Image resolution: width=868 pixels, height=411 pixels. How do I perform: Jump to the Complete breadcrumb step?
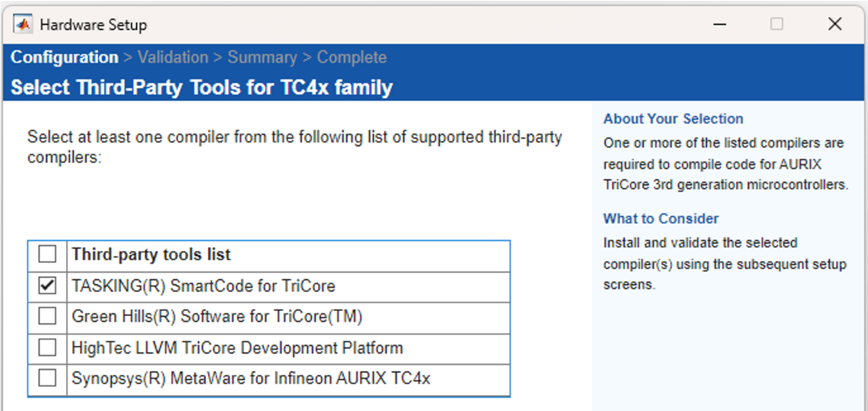click(352, 57)
